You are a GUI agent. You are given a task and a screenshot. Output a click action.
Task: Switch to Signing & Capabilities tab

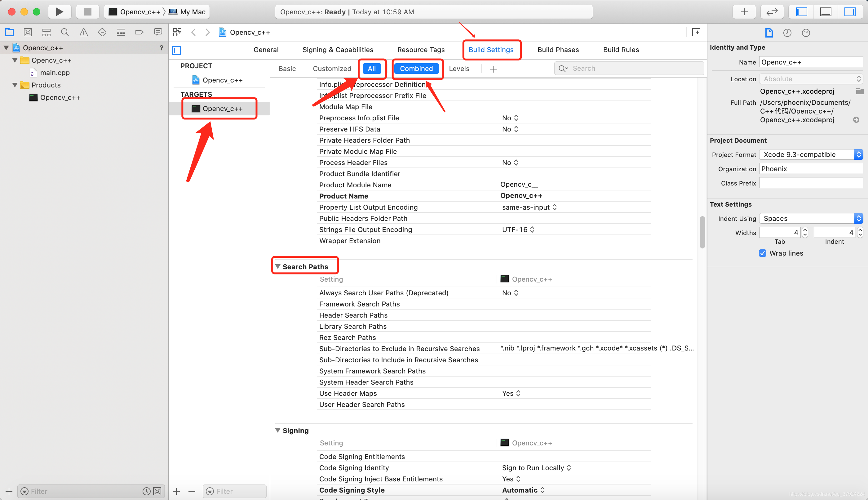[338, 50]
